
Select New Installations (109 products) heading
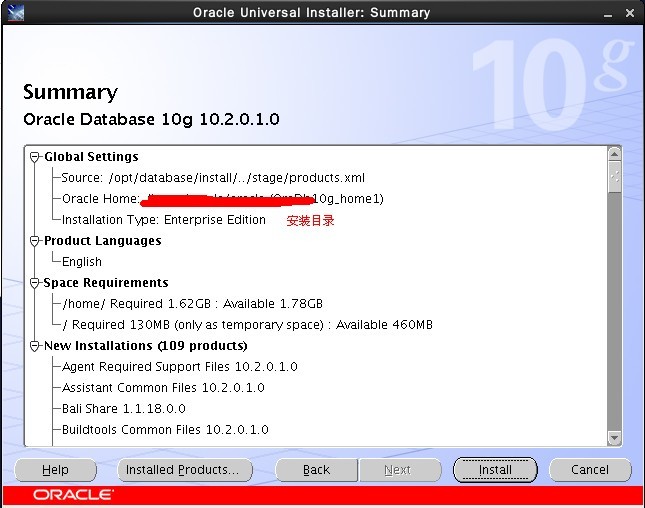pos(146,346)
